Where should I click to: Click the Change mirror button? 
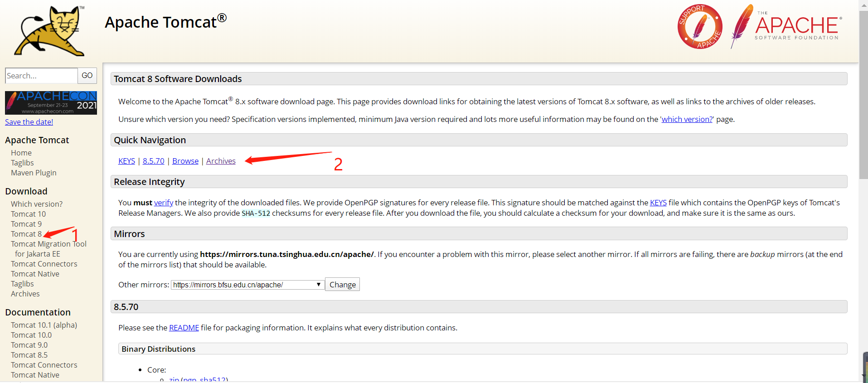click(343, 285)
